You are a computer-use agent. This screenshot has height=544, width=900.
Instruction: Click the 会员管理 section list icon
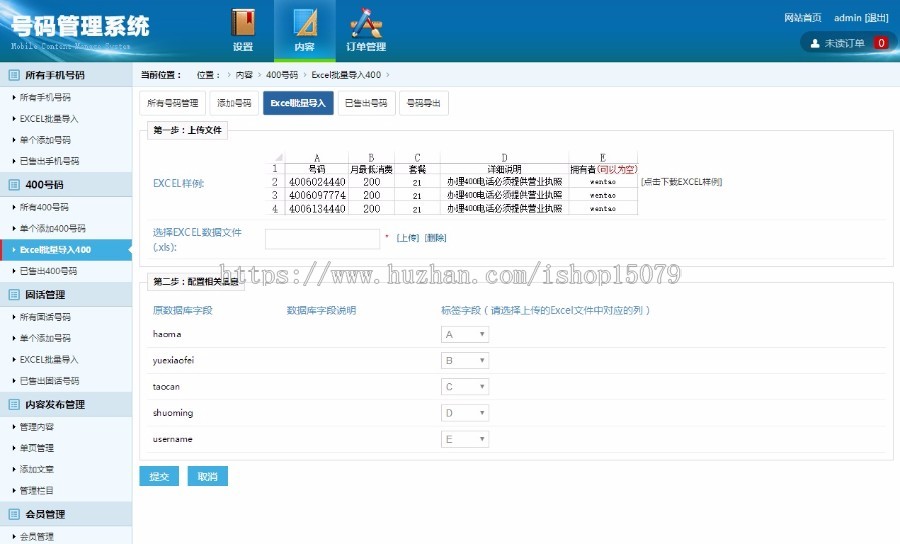[14, 514]
